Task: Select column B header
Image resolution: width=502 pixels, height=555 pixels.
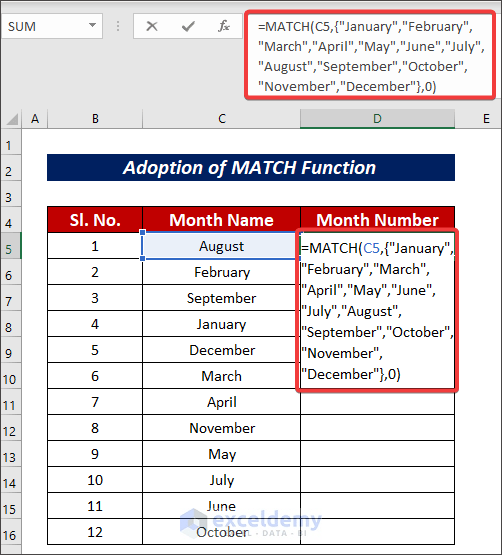Action: [95, 119]
